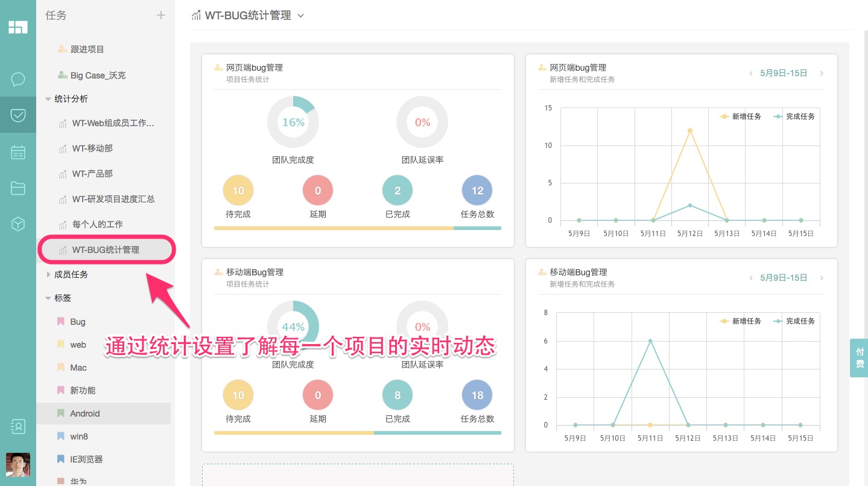This screenshot has height=486, width=868.
Task: Click 已完成 circle showing 8 in 移动端Bug管理
Action: pos(398,395)
